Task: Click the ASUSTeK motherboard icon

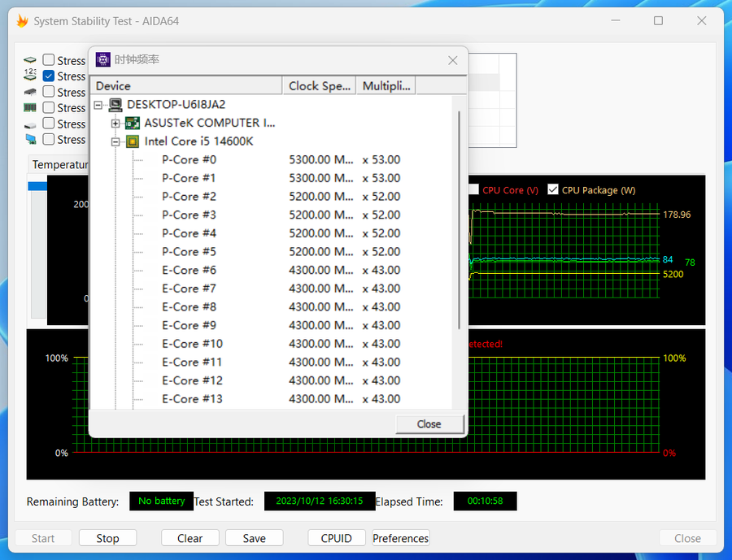Action: (132, 124)
